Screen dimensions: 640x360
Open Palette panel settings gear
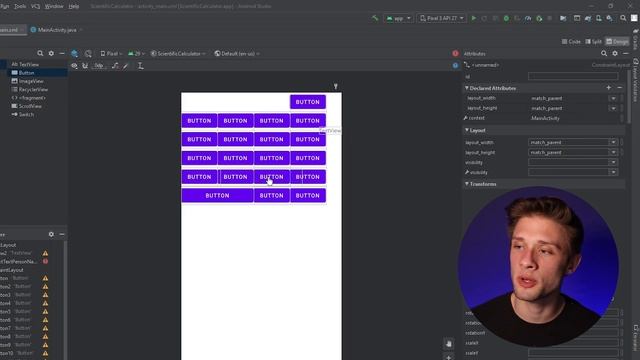[51, 53]
